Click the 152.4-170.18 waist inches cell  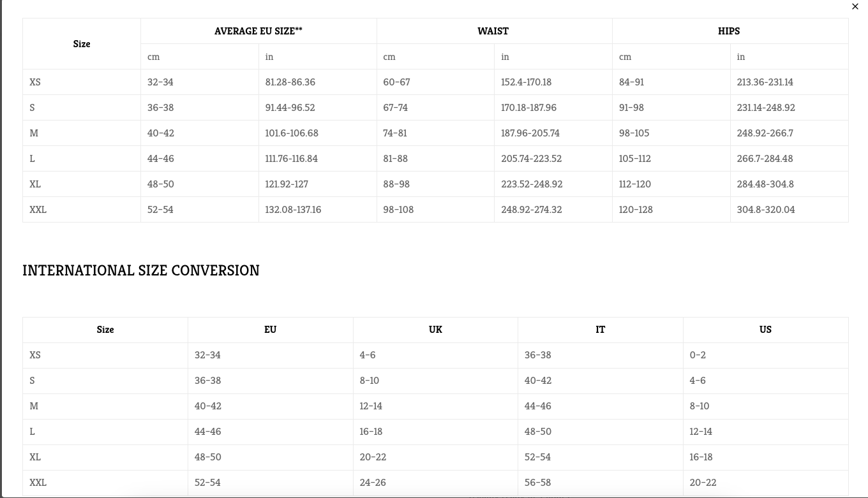[526, 82]
